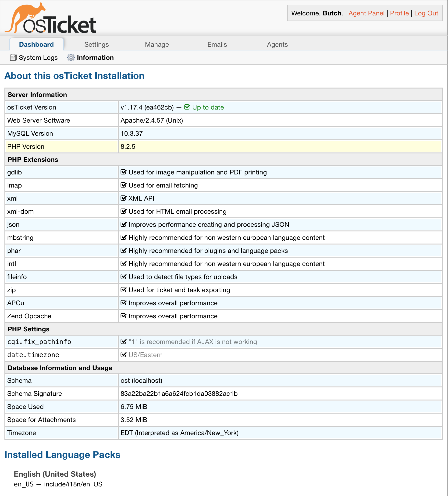
Task: Switch to the Manage tab
Action: coord(157,45)
